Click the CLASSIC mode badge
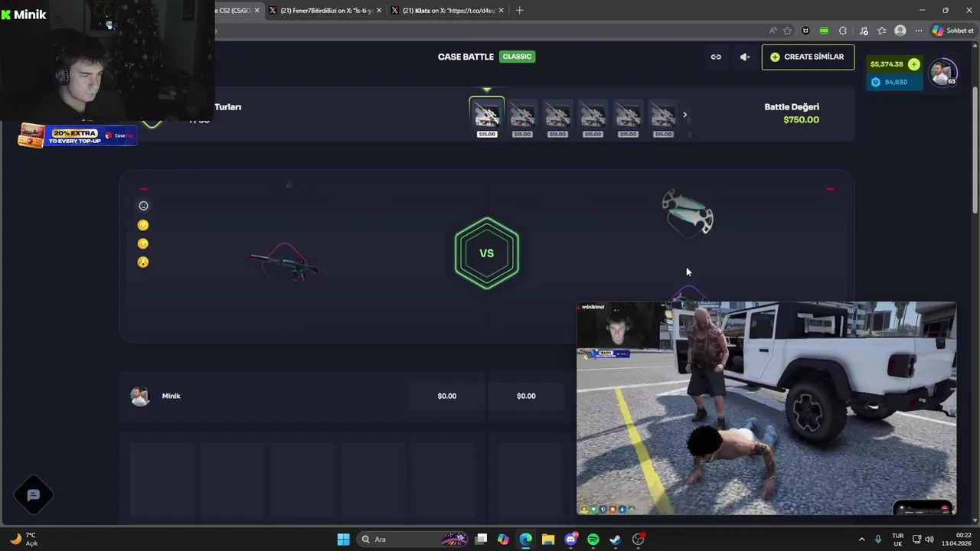The image size is (980, 551). point(517,57)
